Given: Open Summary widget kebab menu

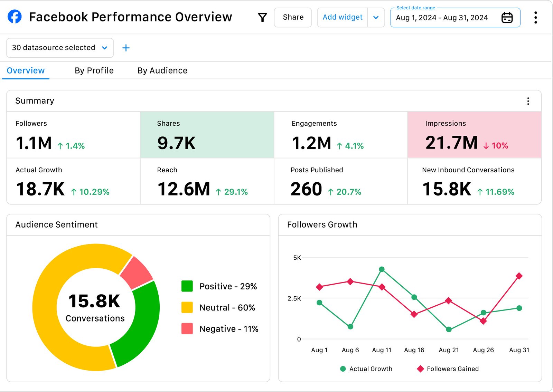Looking at the screenshot, I should [528, 101].
